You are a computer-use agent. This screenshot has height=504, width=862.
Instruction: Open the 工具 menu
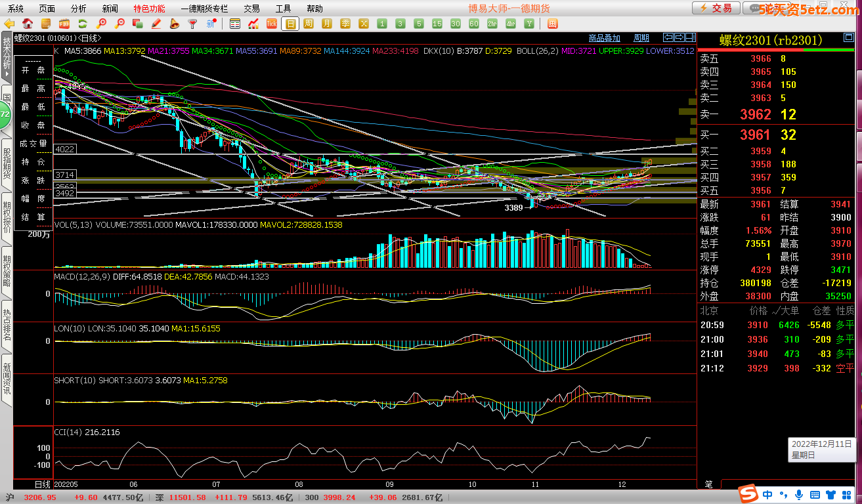click(283, 9)
